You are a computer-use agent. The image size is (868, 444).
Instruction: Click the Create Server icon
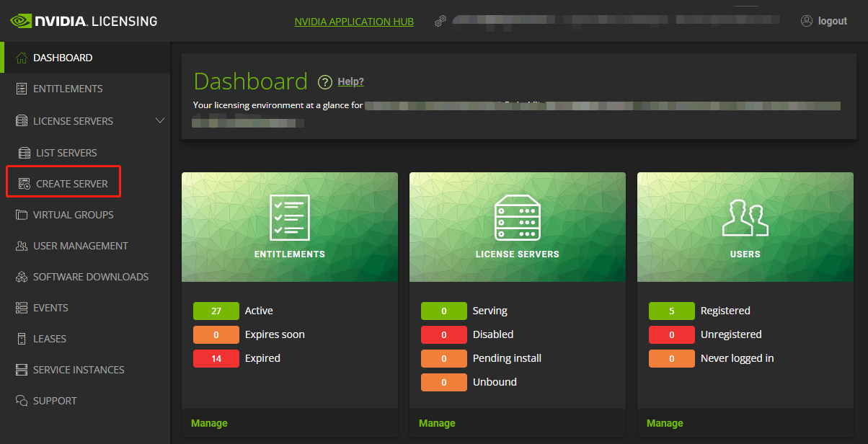point(25,184)
